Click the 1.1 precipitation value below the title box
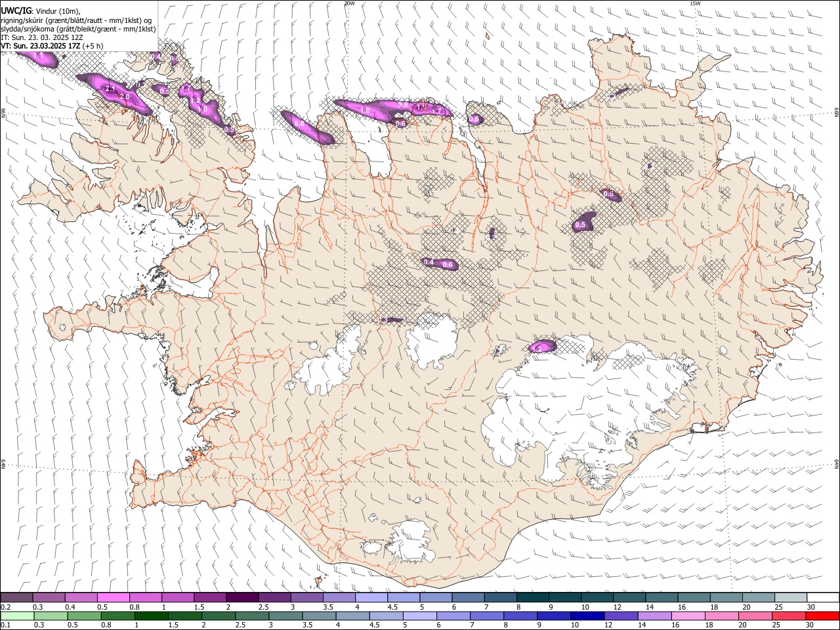840x630 pixels. click(37, 56)
